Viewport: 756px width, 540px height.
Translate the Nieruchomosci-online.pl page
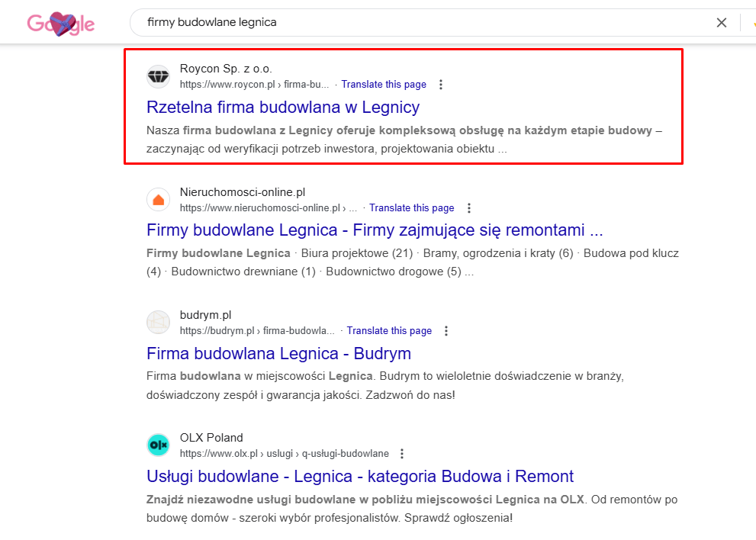[x=411, y=207]
